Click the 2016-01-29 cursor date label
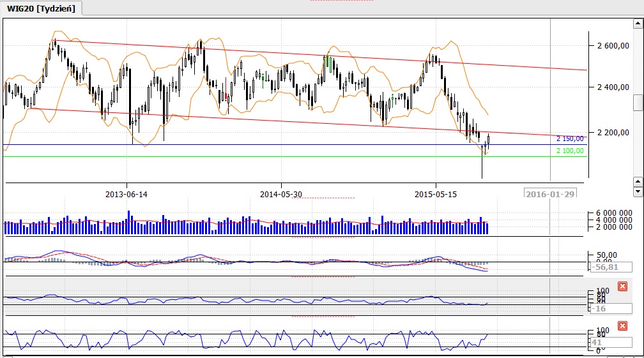 point(549,194)
